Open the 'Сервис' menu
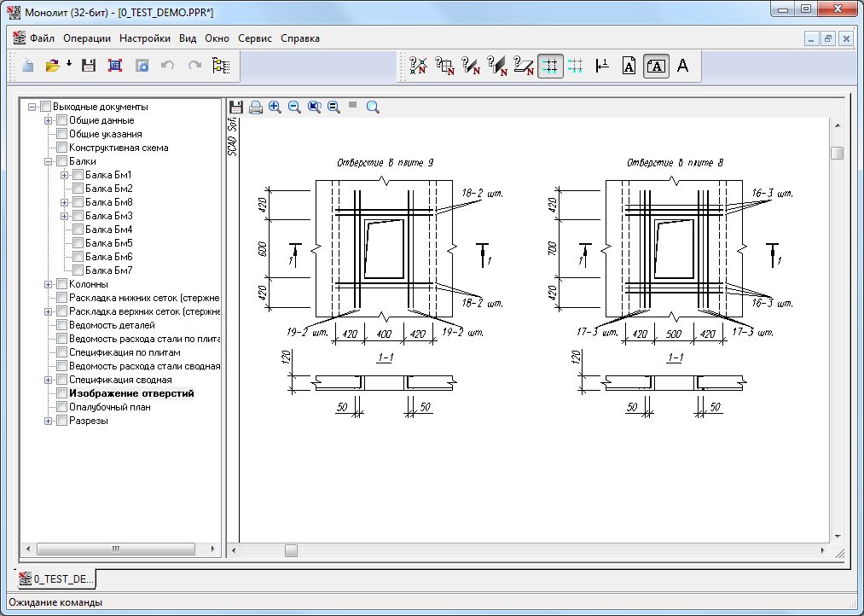 255,38
